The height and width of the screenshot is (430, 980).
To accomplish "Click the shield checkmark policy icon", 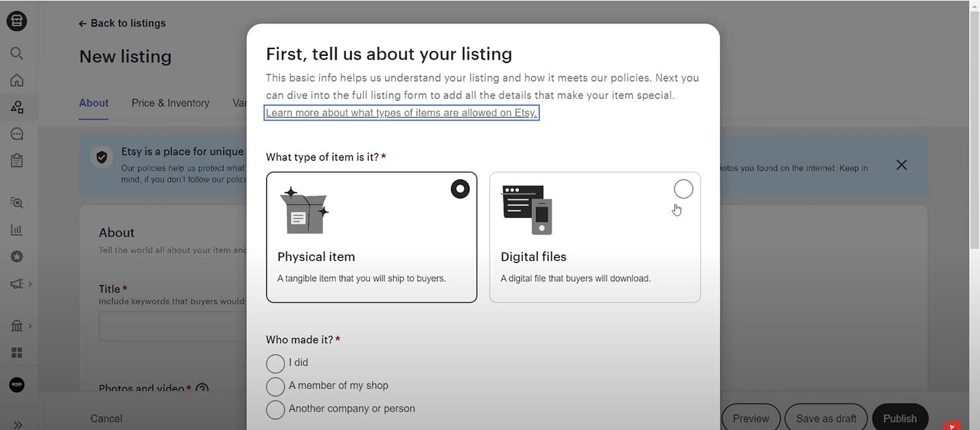I will [102, 157].
